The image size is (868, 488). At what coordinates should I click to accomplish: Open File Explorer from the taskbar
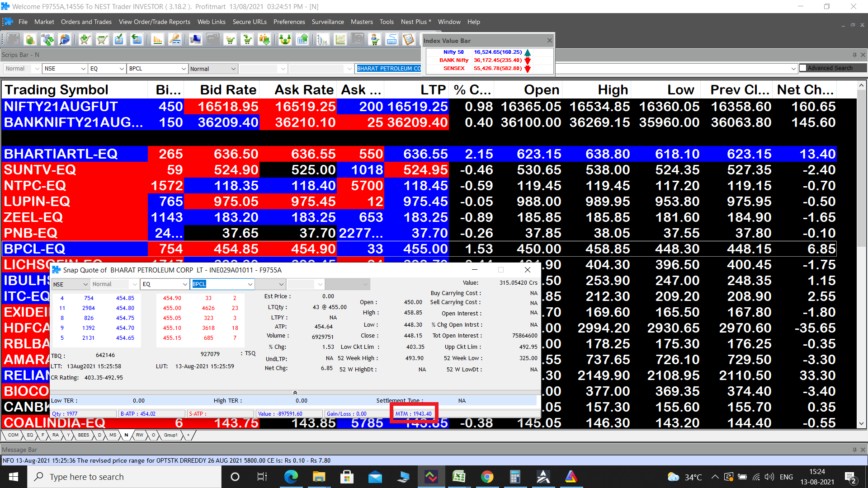click(x=319, y=477)
